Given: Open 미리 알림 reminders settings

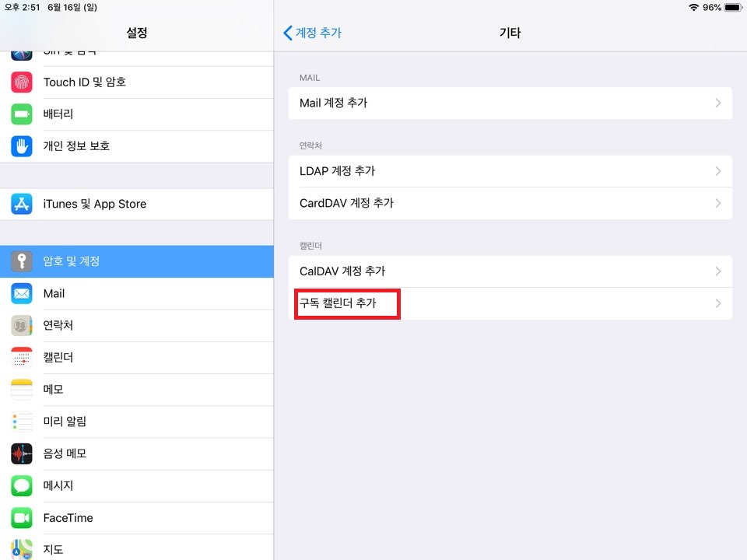Looking at the screenshot, I should [136, 422].
